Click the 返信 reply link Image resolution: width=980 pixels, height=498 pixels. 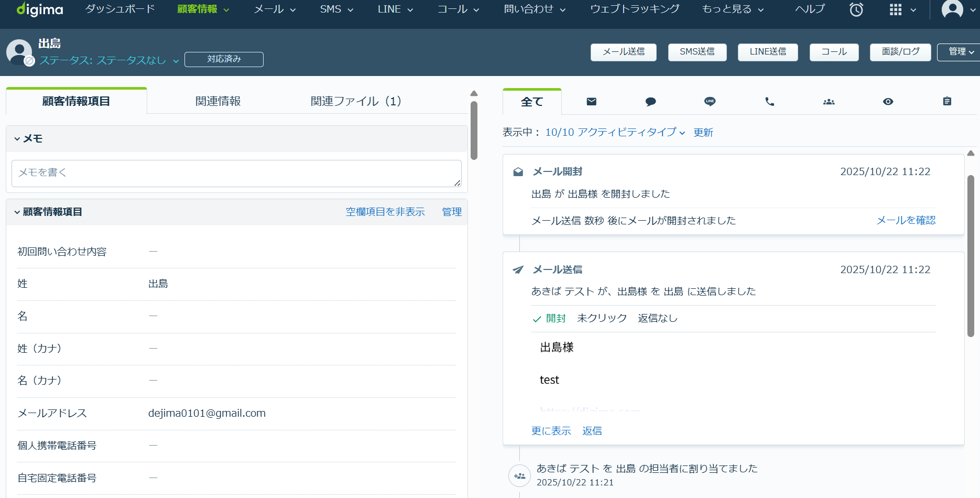tap(592, 431)
